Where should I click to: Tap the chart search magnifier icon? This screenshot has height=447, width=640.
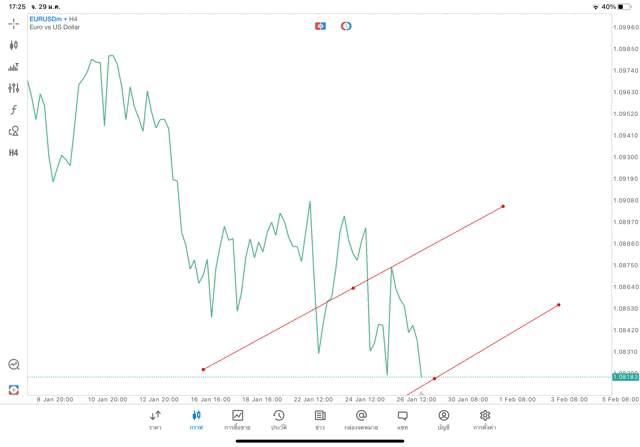14,365
